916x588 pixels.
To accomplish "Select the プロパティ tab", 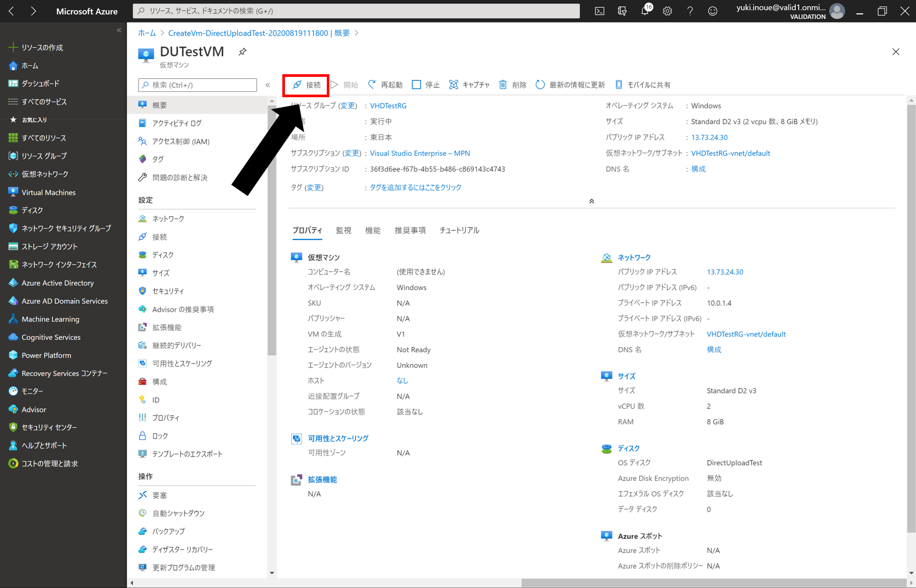I will pyautogui.click(x=307, y=230).
